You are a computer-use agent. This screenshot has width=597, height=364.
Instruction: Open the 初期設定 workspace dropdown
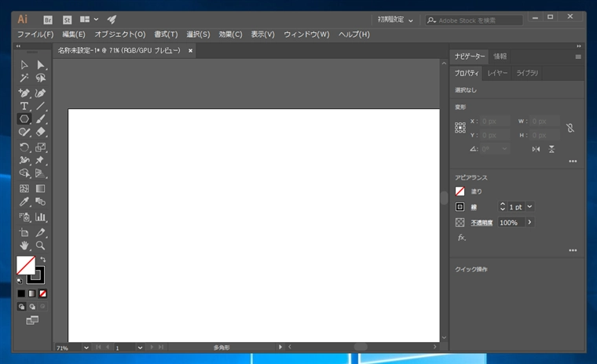[395, 20]
